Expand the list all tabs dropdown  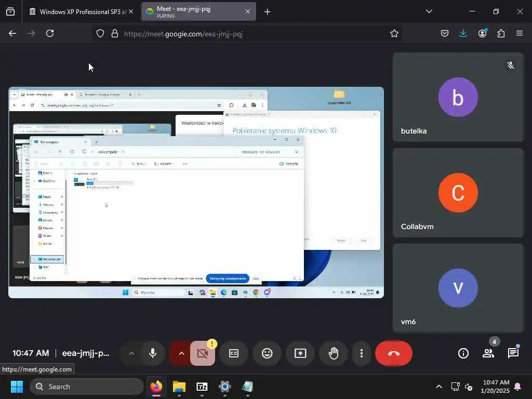click(429, 11)
